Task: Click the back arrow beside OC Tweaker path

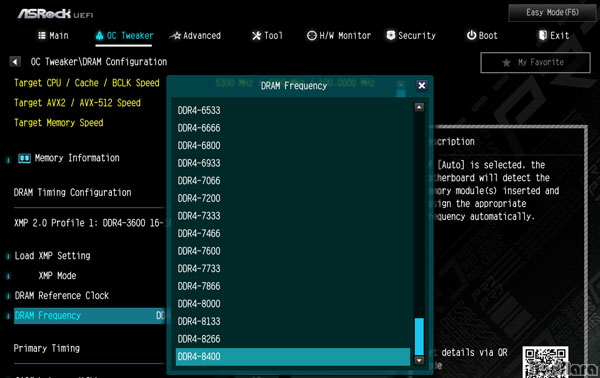Action: (x=15, y=62)
